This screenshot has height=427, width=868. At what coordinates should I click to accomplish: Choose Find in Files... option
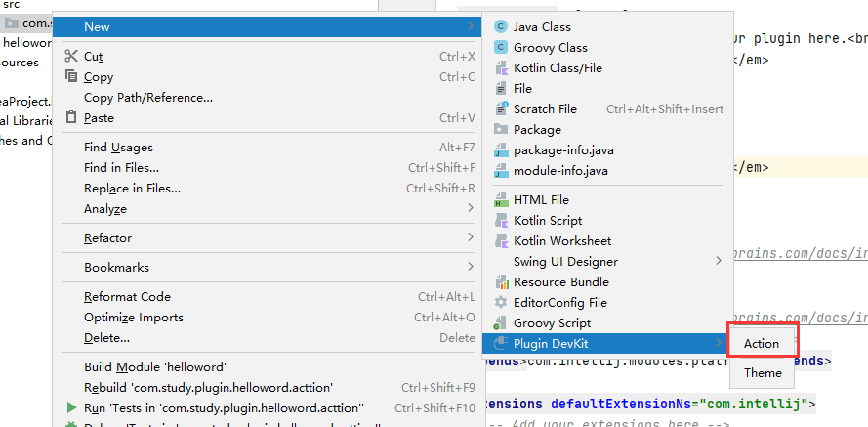click(268, 167)
